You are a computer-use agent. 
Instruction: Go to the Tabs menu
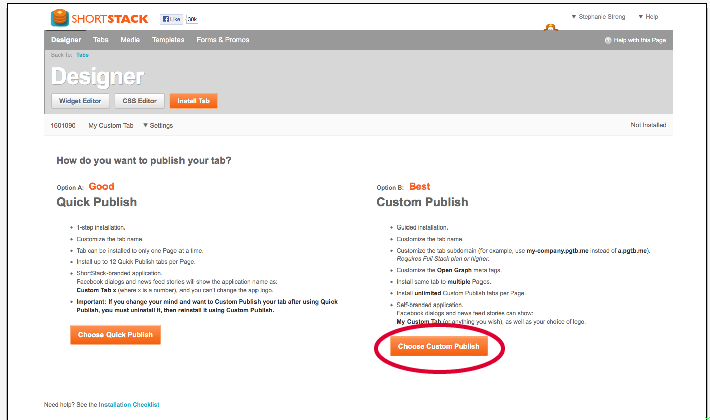tap(101, 40)
